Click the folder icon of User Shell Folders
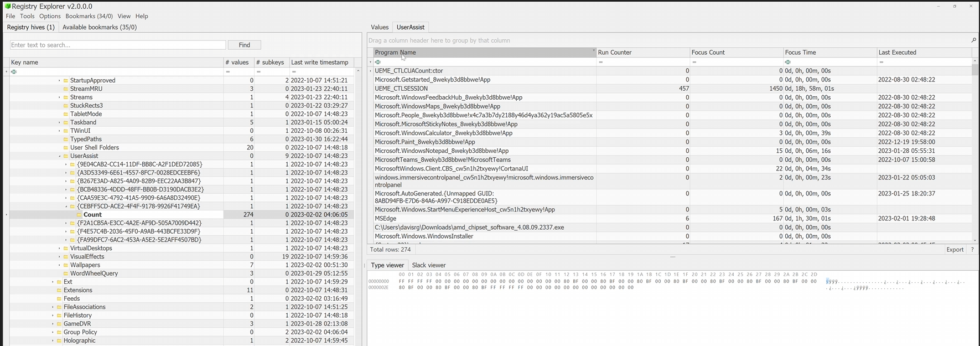This screenshot has width=980, height=346. [x=66, y=148]
